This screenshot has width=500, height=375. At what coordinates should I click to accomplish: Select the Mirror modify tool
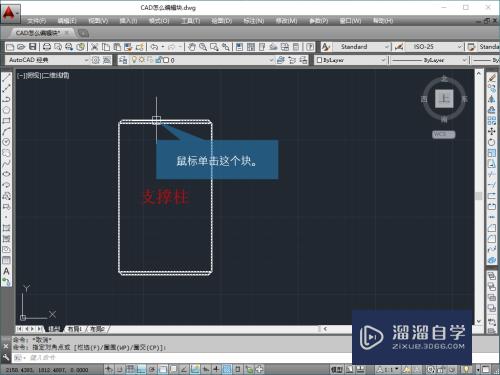pos(492,99)
